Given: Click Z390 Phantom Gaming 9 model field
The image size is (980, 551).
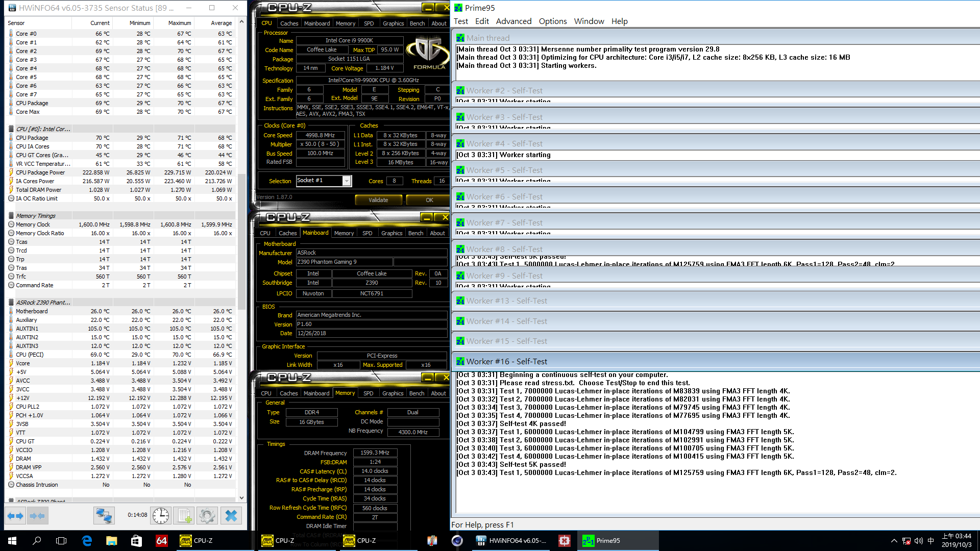Looking at the screenshot, I should pos(344,262).
